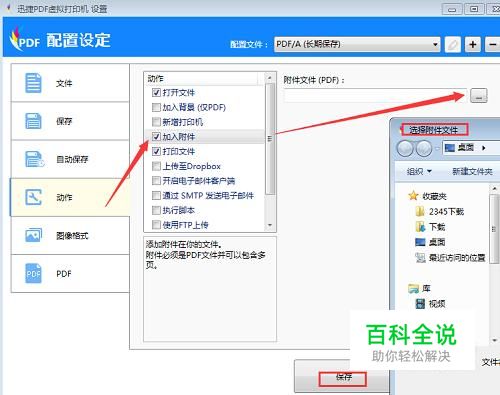Click the 保存 button at bottom

(343, 377)
